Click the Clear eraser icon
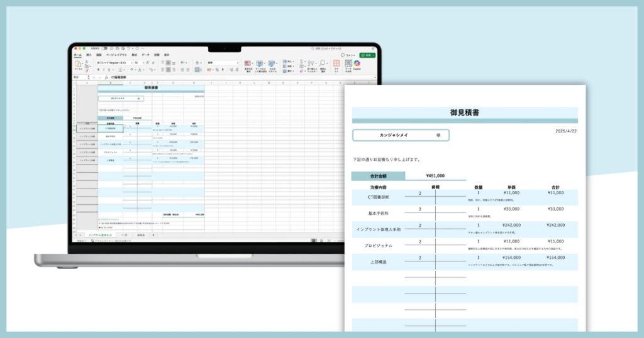Screen dimensions: 644x338 coord(301,72)
